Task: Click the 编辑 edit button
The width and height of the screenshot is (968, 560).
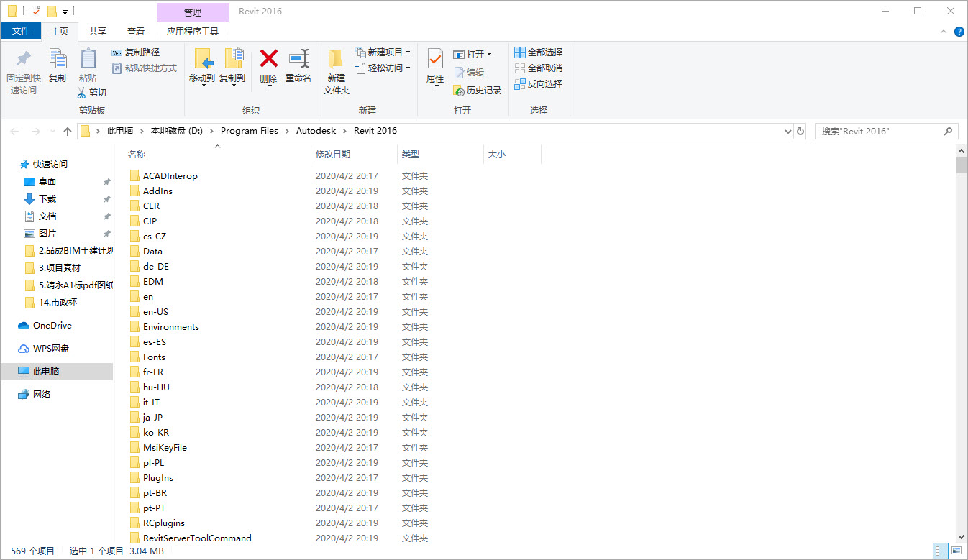Action: [469, 73]
